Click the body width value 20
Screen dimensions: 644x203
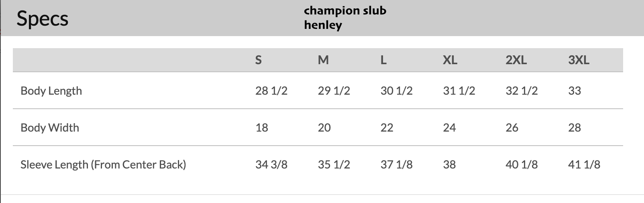(324, 128)
